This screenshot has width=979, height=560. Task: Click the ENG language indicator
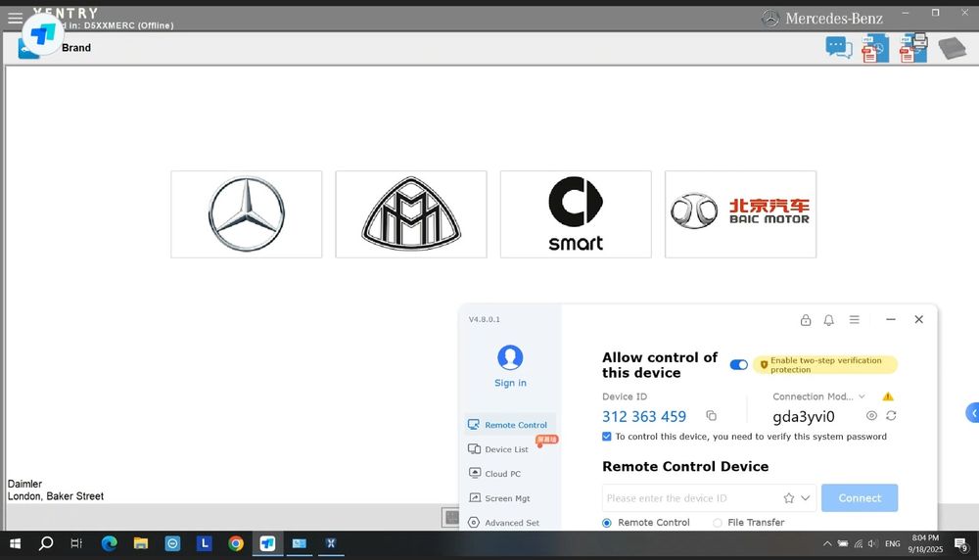pyautogui.click(x=892, y=543)
